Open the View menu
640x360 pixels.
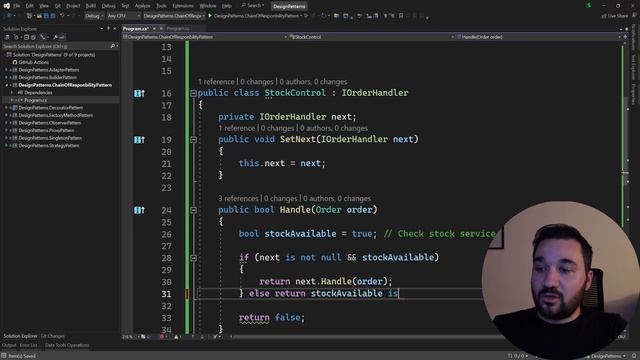[x=44, y=6]
